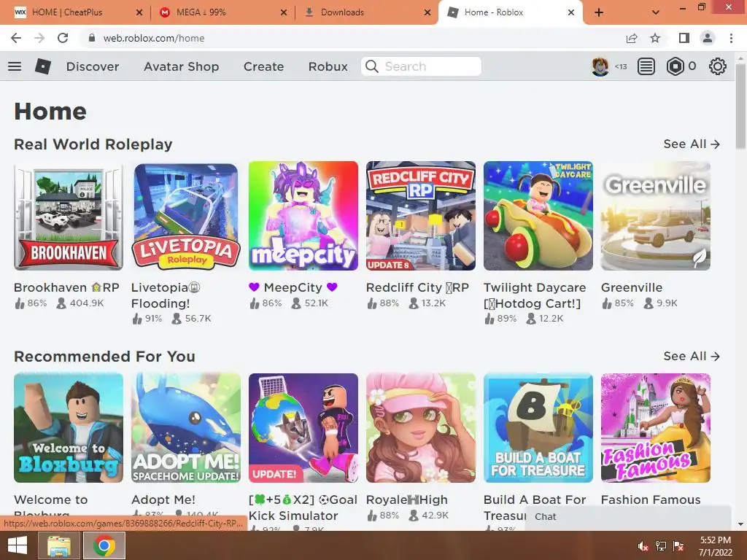Switch to HOME | CheatPlus tab
This screenshot has width=747, height=560.
66,12
